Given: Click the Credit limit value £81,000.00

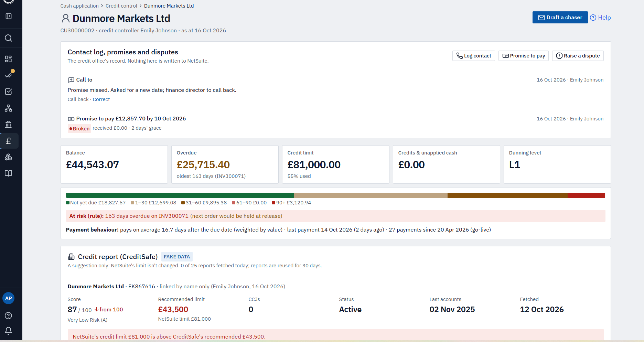Looking at the screenshot, I should point(314,165).
